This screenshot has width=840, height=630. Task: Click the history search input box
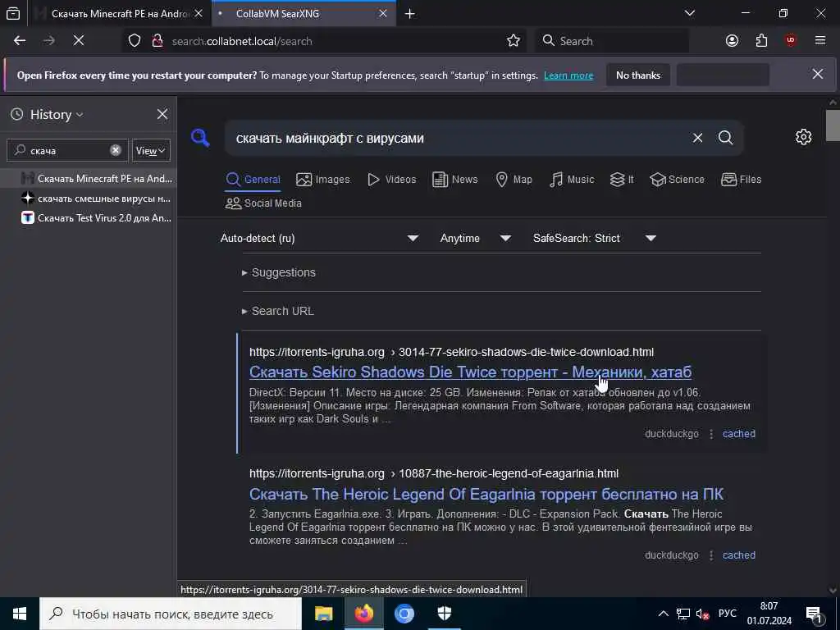[x=67, y=151]
